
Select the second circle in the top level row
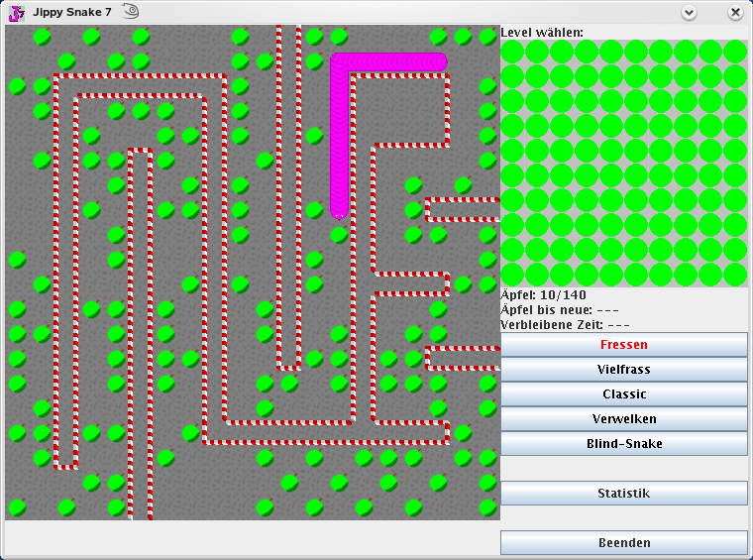tap(537, 52)
